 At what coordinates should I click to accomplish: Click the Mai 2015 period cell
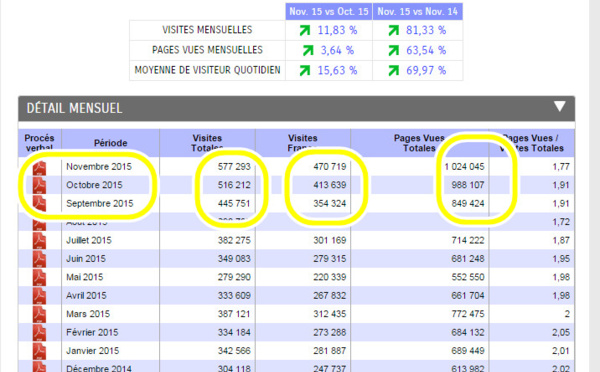tap(85, 277)
